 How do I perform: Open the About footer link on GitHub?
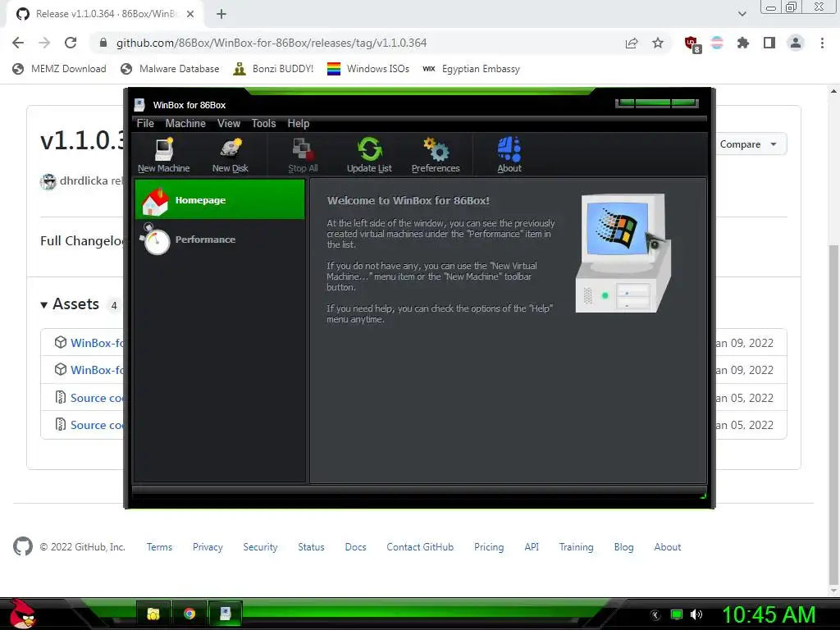(668, 547)
